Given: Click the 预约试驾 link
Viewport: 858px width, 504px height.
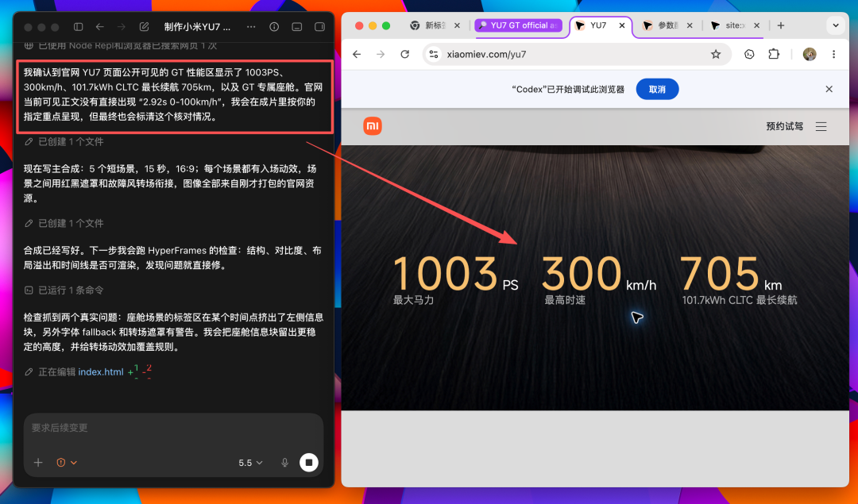Looking at the screenshot, I should pos(785,126).
